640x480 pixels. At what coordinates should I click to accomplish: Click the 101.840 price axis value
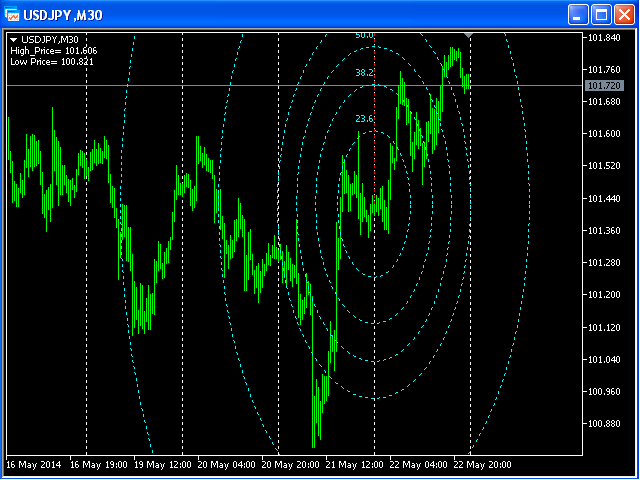[x=604, y=38]
